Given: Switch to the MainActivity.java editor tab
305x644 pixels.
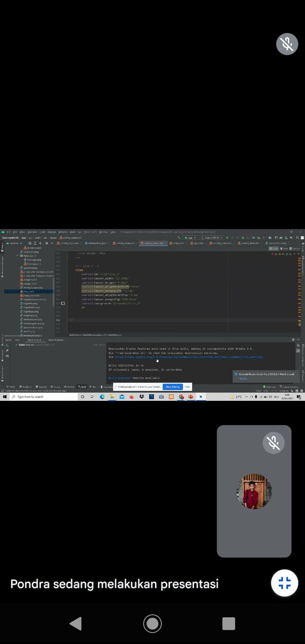Looking at the screenshot, I should [x=97, y=243].
